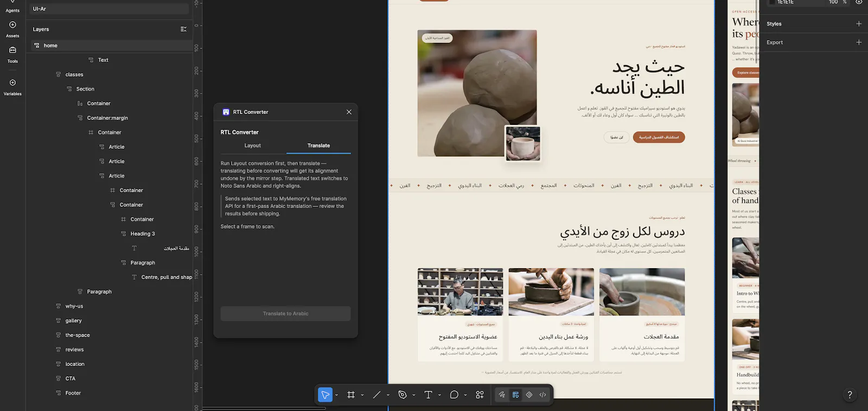Select the Text tool
Screen dimensions: 868x411
coord(428,395)
